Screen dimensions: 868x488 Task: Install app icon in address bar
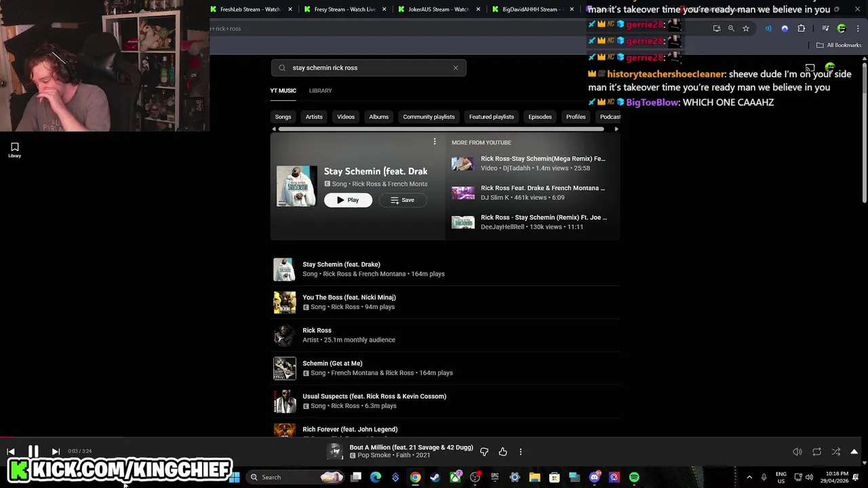point(717,28)
